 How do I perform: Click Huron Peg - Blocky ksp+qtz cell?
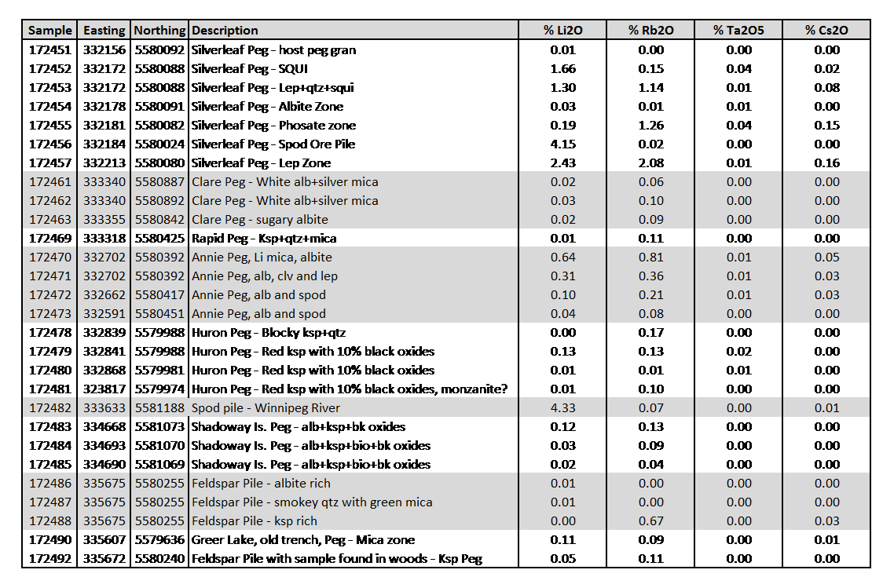[269, 332]
